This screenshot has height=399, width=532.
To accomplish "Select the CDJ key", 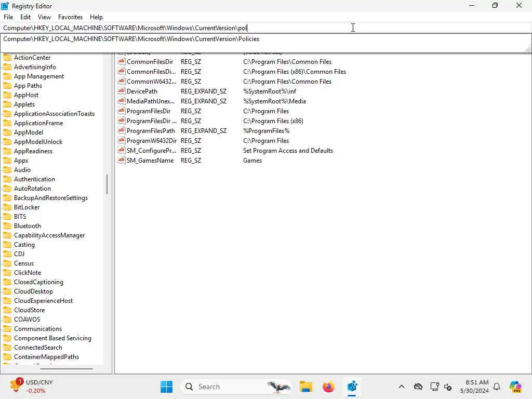I will [19, 254].
